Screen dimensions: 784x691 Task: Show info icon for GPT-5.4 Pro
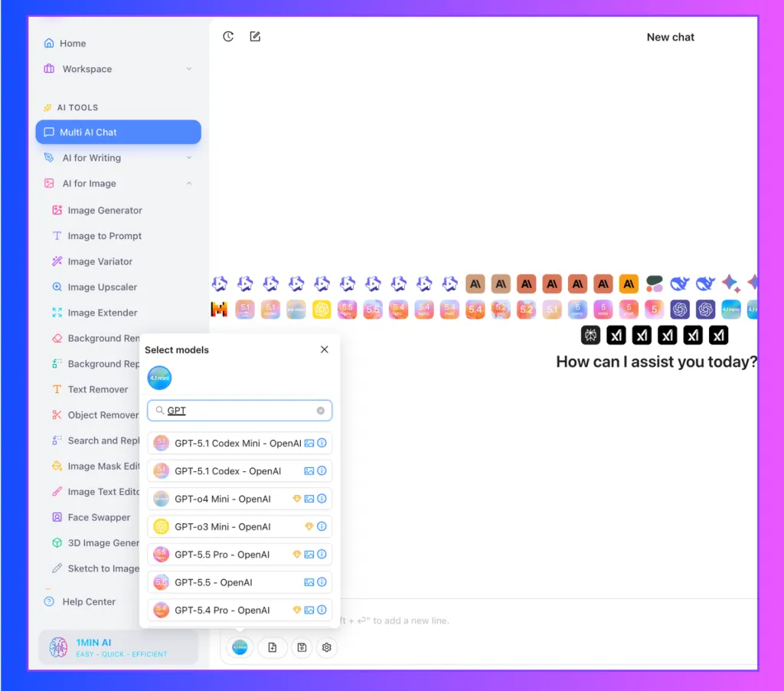pos(322,610)
